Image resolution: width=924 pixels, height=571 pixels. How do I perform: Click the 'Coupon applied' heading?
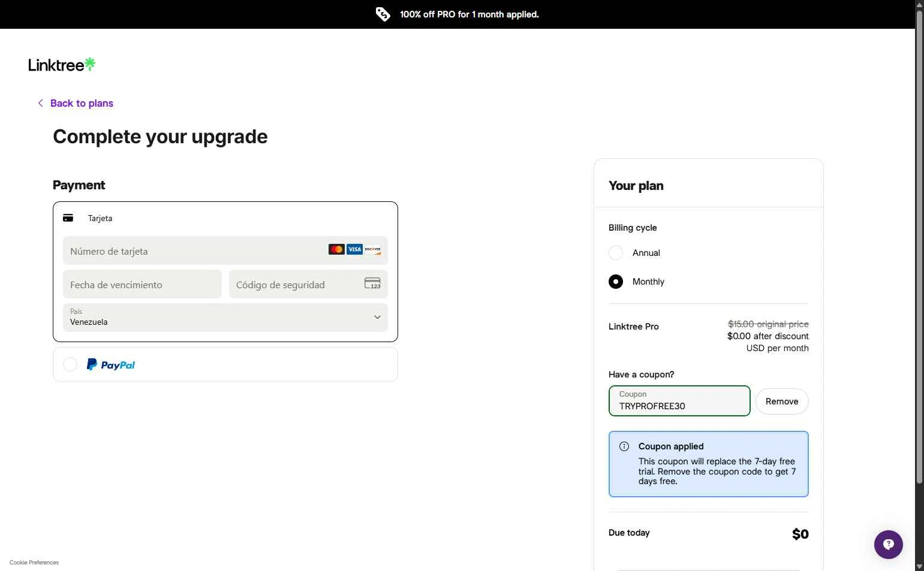point(671,446)
